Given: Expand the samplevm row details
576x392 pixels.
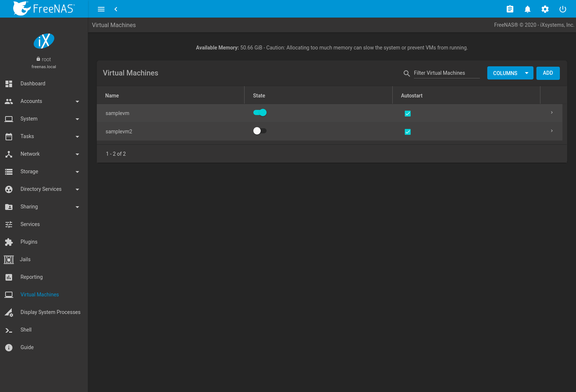Looking at the screenshot, I should 551,113.
